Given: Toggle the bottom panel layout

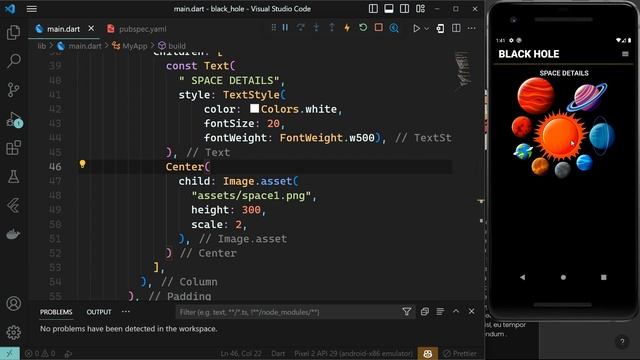Looking at the screenshot, I should tap(389, 9).
